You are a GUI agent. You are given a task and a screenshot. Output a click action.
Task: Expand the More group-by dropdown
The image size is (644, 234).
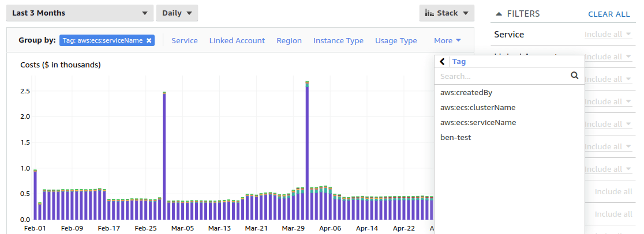pyautogui.click(x=448, y=41)
